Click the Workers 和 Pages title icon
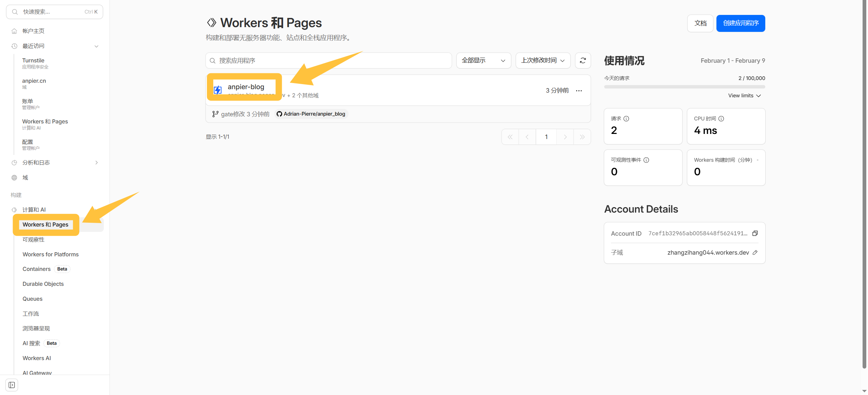Viewport: 868px width, 395px height. [x=212, y=23]
